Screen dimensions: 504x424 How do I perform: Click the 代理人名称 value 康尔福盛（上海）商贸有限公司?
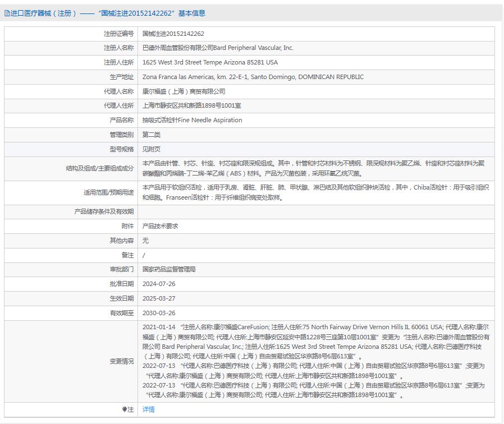184,91
